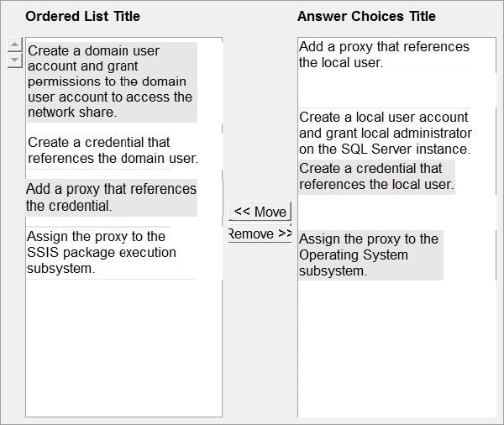Select 'Create a credential that references the local user'

[x=376, y=177]
